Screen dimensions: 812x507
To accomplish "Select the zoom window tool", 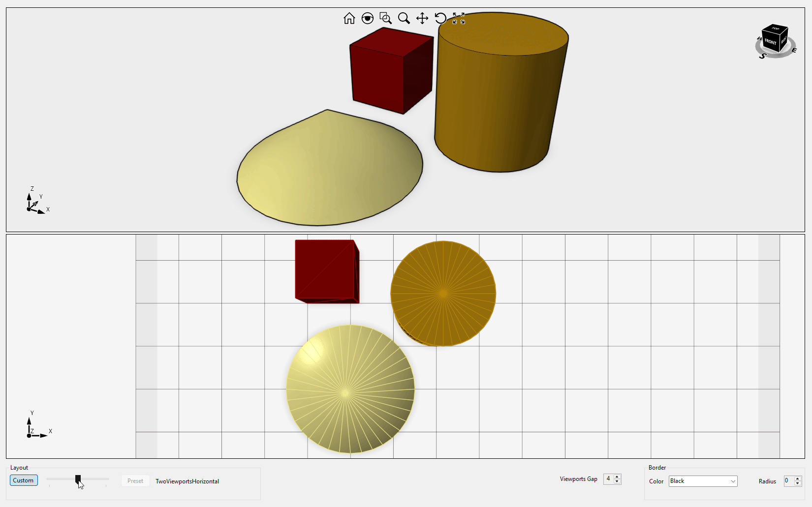I will coord(385,19).
